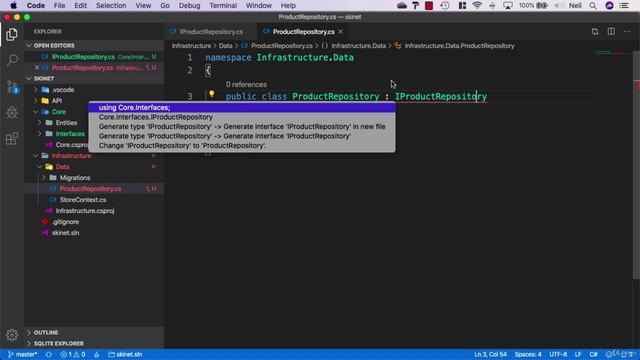Apply quick fix 'using Core.Interfaces;'
The width and height of the screenshot is (640, 360).
click(x=242, y=107)
